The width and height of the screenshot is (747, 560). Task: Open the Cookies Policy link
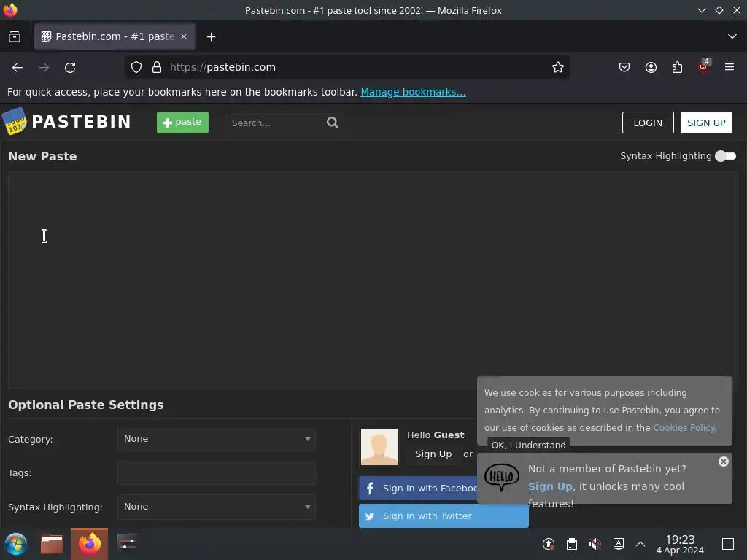pos(684,427)
